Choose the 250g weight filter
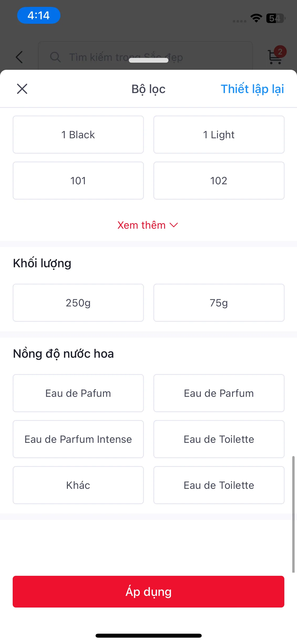Screen dimensions: 297x644 click(x=78, y=303)
